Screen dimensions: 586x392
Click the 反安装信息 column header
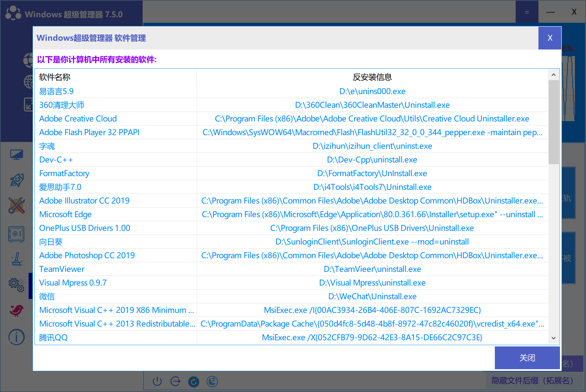[x=372, y=77]
